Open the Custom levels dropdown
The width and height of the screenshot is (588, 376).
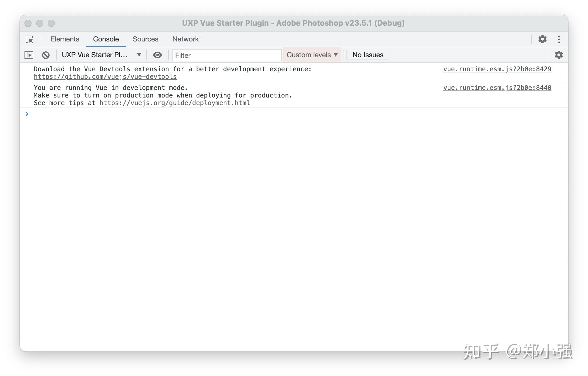click(312, 55)
